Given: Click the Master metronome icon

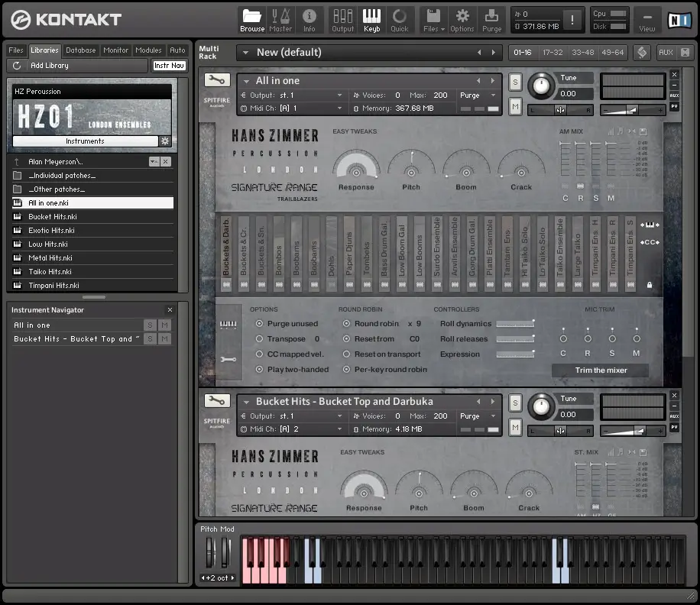Looking at the screenshot, I should (280, 19).
